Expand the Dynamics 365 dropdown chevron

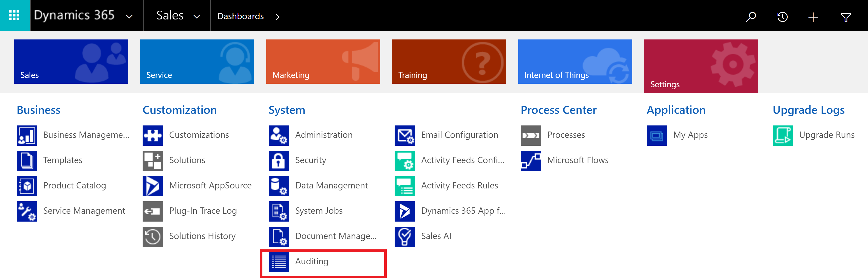pos(129,16)
